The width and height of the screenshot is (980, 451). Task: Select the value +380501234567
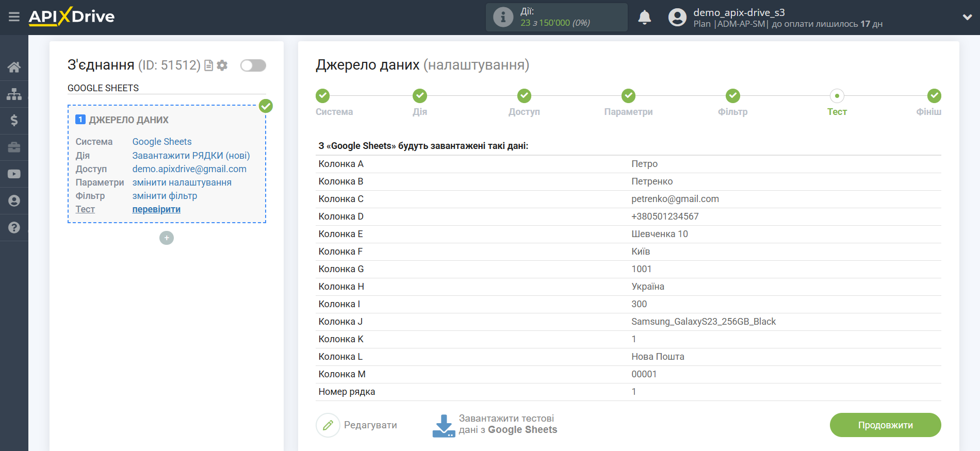pyautogui.click(x=665, y=216)
